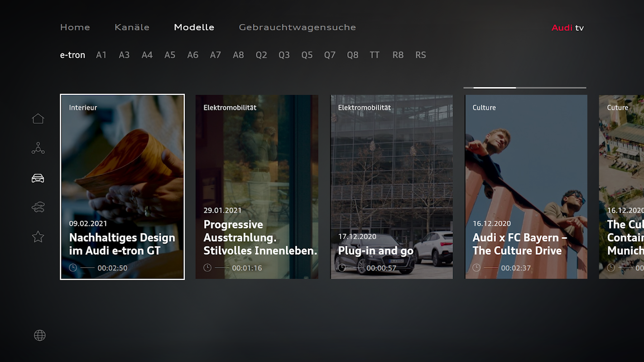Select the A4 model filter
The height and width of the screenshot is (362, 644).
[x=147, y=55]
